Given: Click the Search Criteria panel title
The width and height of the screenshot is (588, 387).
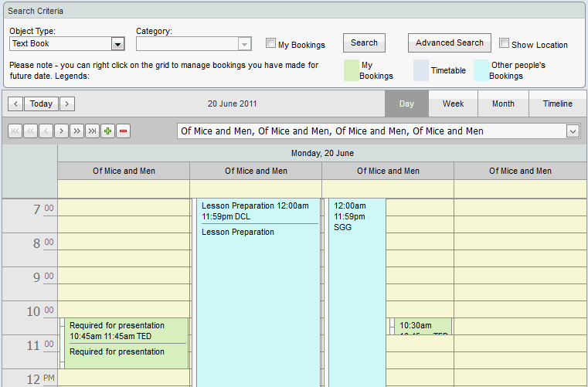Looking at the screenshot, I should [x=36, y=12].
